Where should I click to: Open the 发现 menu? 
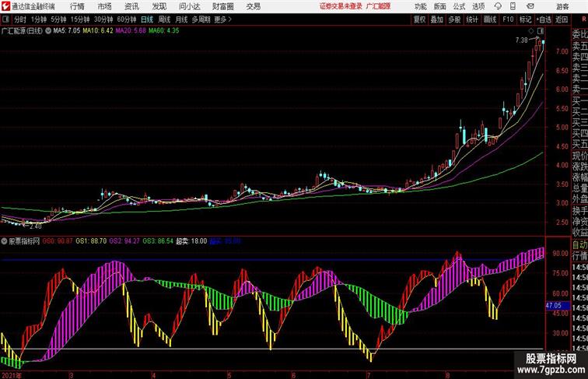coord(159,6)
